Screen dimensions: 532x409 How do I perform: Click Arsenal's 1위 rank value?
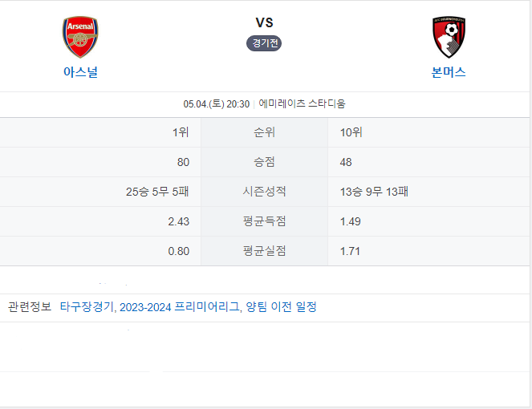[181, 132]
